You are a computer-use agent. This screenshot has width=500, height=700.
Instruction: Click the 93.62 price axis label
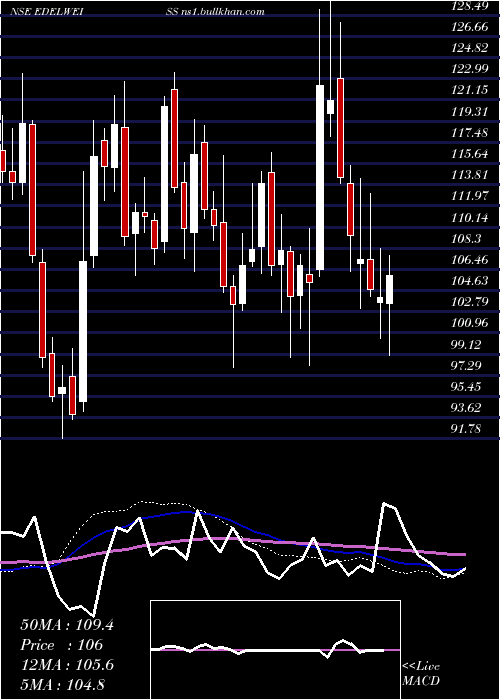(467, 408)
